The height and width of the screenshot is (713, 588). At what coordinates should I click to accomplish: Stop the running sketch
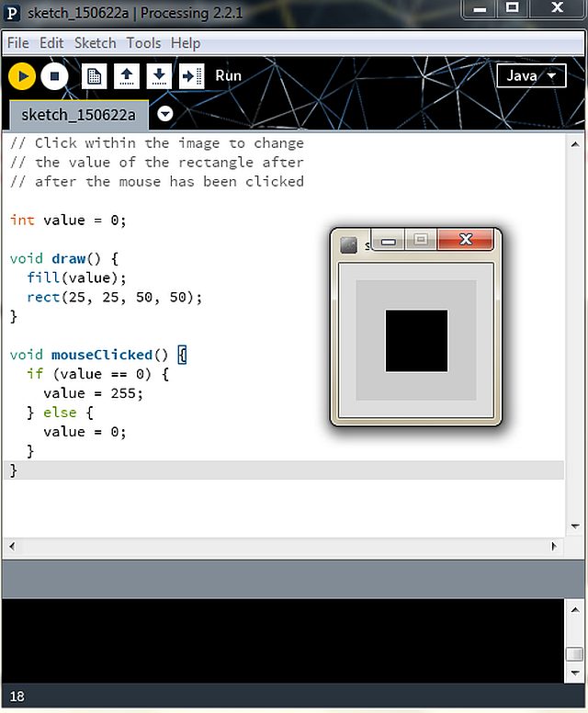pyautogui.click(x=54, y=76)
